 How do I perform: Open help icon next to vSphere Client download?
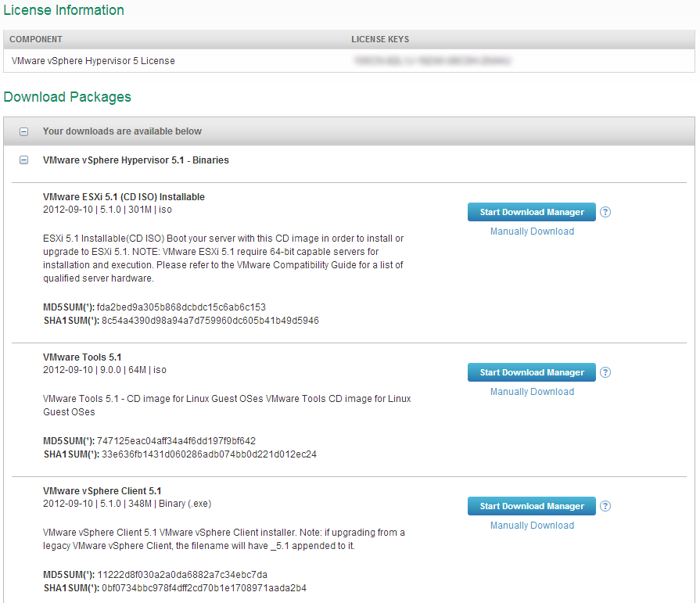[605, 506]
